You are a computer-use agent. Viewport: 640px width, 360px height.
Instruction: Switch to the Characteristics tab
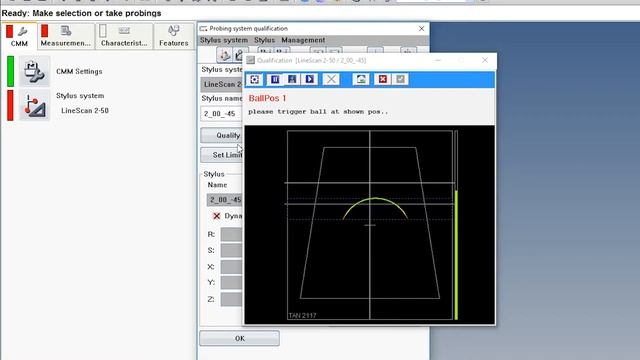click(124, 36)
